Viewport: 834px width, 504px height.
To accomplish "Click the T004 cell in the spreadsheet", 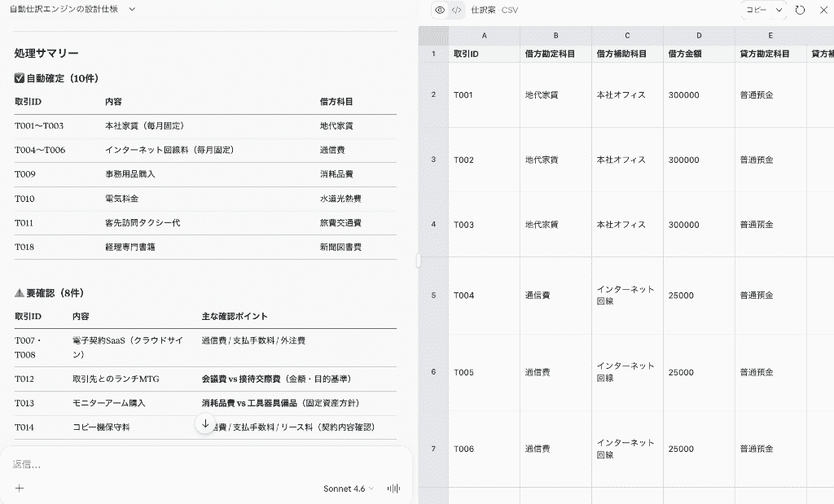I will tap(484, 295).
